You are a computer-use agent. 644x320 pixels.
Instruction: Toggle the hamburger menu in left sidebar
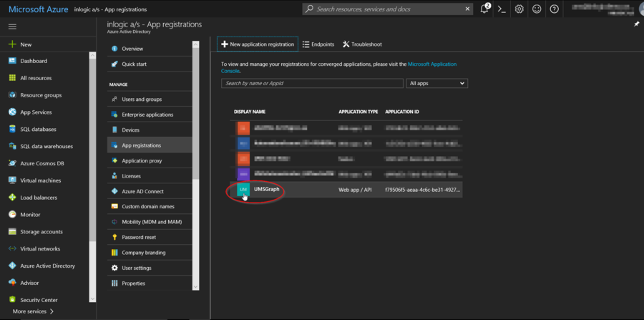coord(12,26)
